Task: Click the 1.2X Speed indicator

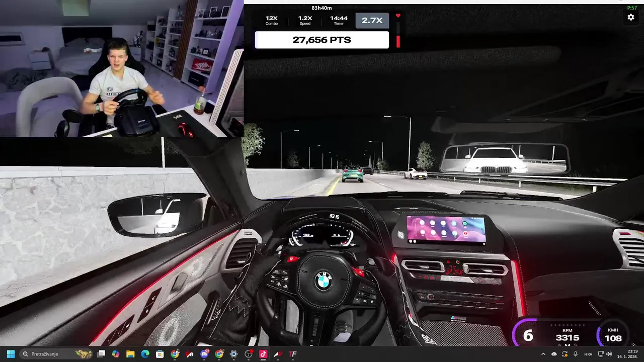Action: click(x=305, y=20)
